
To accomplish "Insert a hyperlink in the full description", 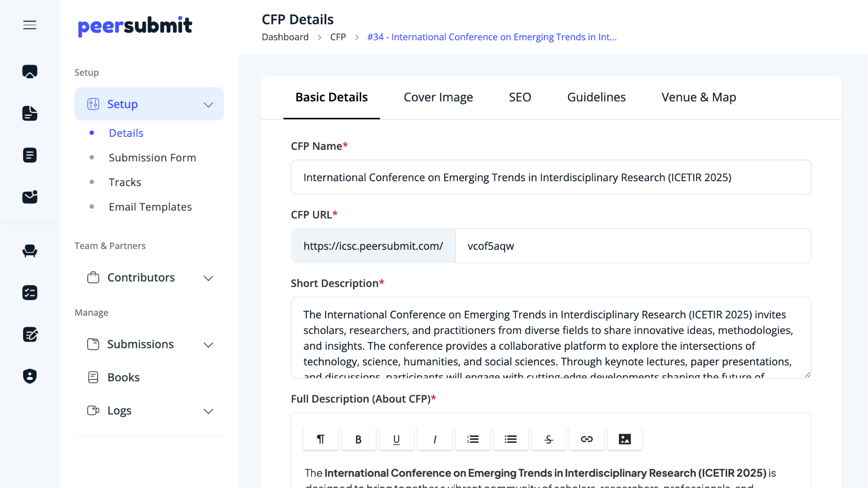I will click(586, 438).
